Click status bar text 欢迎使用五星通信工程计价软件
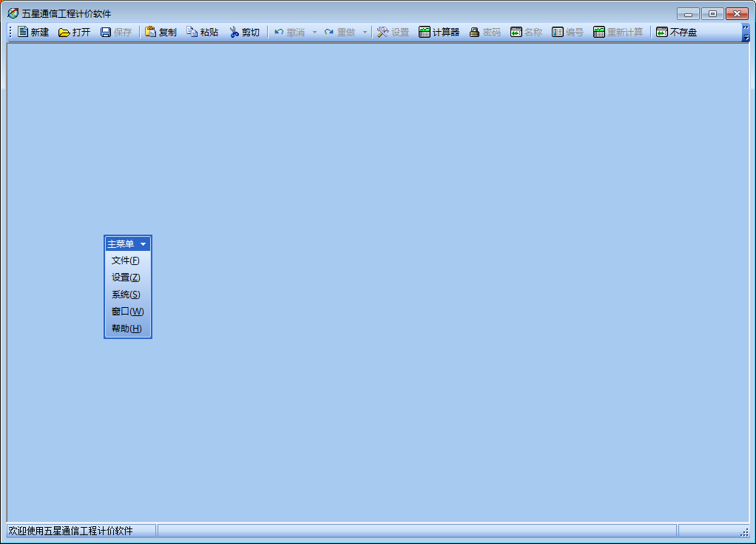 tap(70, 531)
